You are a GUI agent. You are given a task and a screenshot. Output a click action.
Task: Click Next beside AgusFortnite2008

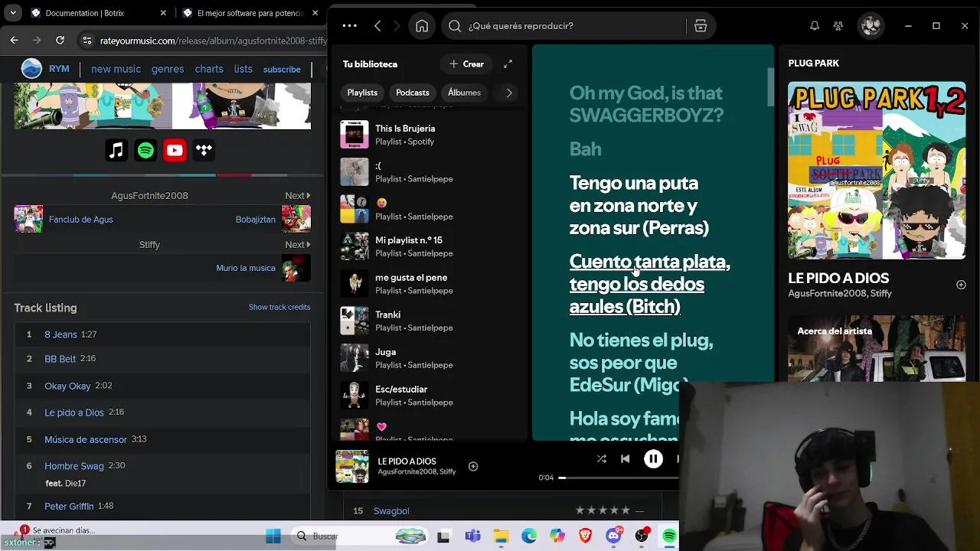pos(297,196)
